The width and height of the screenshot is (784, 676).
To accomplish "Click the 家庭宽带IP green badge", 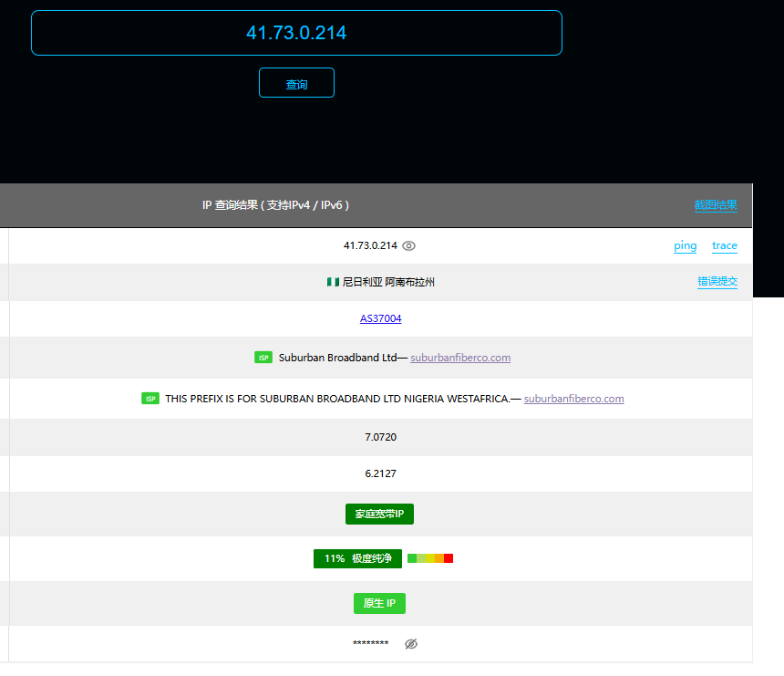I will 379,514.
